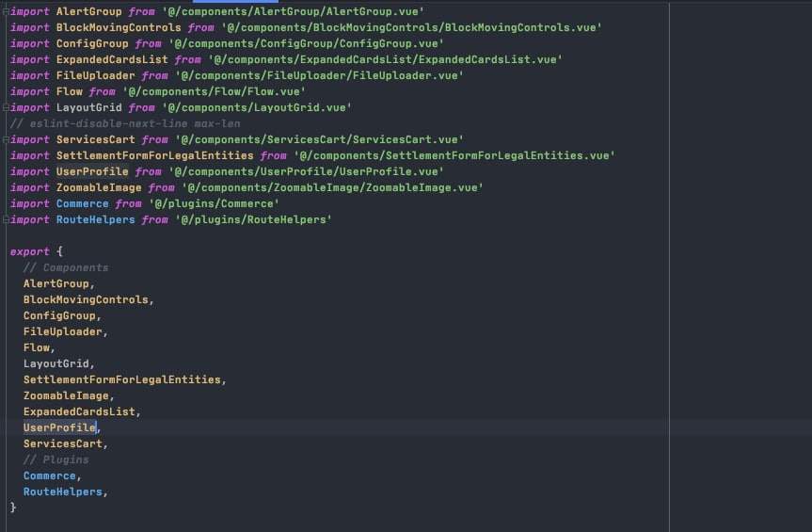Image resolution: width=812 pixels, height=532 pixels.
Task: Click ExpandedCardsList identifier in its import line
Action: (x=112, y=59)
